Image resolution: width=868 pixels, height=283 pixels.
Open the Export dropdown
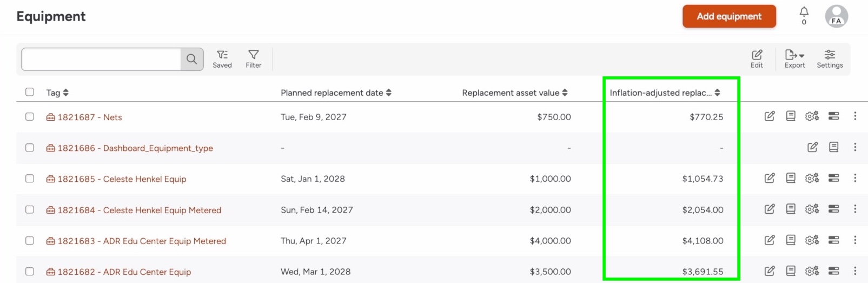(x=794, y=59)
